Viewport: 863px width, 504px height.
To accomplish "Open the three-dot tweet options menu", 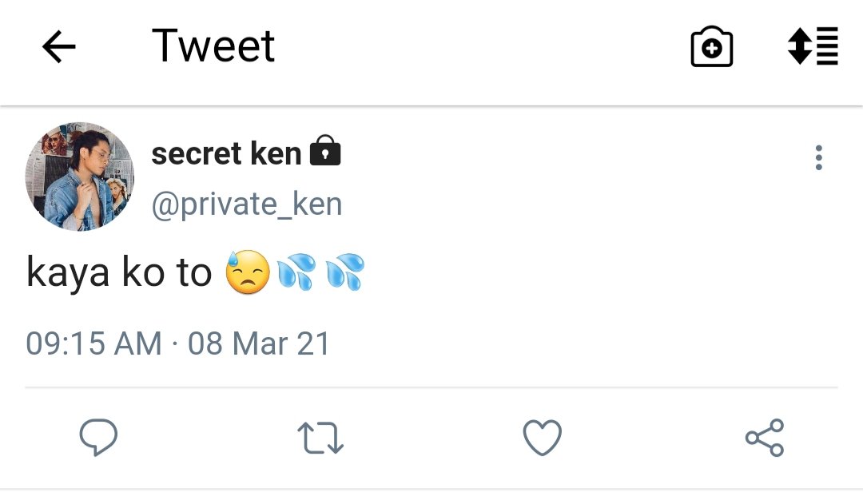I will pos(819,158).
